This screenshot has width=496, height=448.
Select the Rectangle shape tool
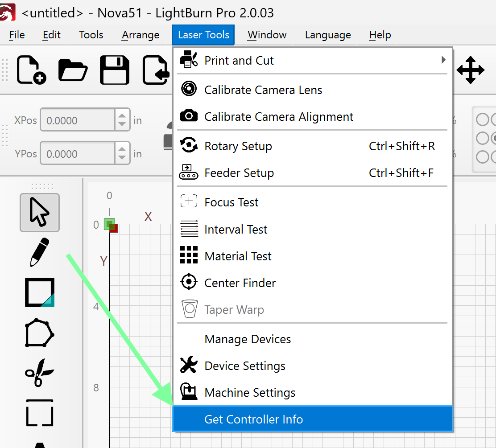[40, 292]
